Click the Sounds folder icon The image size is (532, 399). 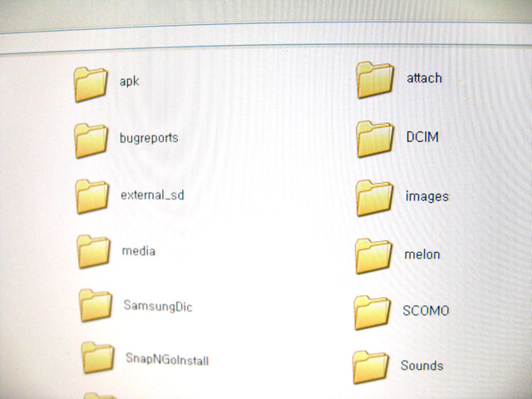tap(370, 366)
